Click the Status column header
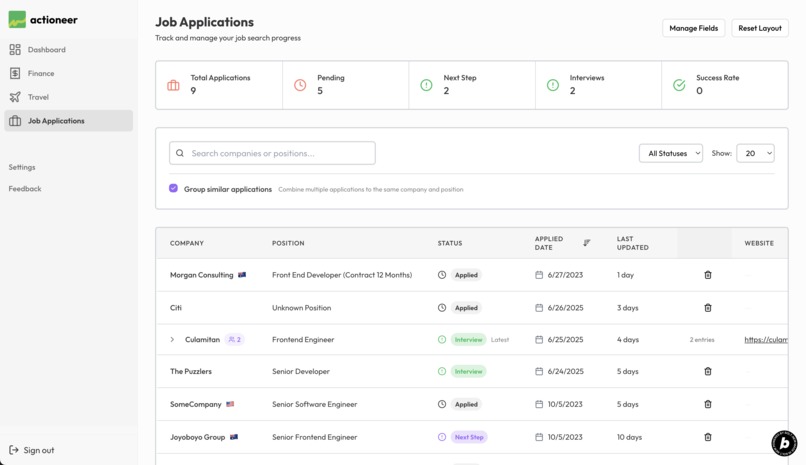The image size is (806, 465). pos(450,243)
